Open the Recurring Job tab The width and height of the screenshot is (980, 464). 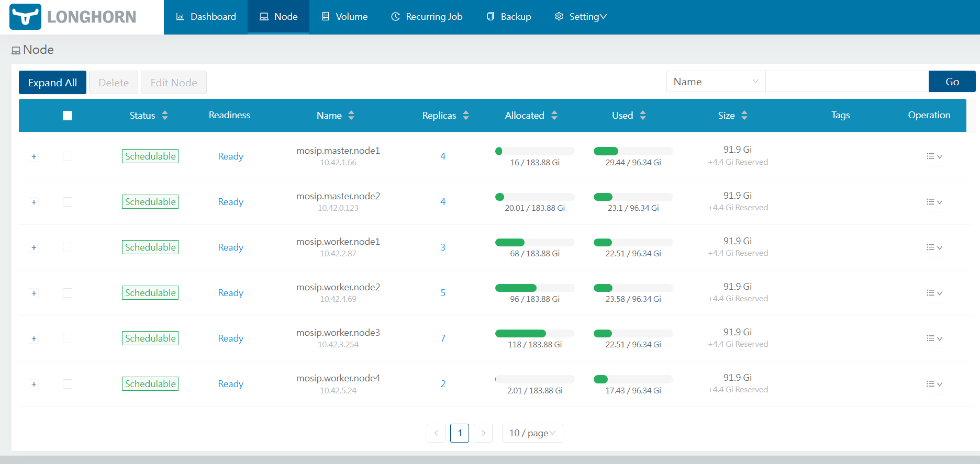pos(427,17)
